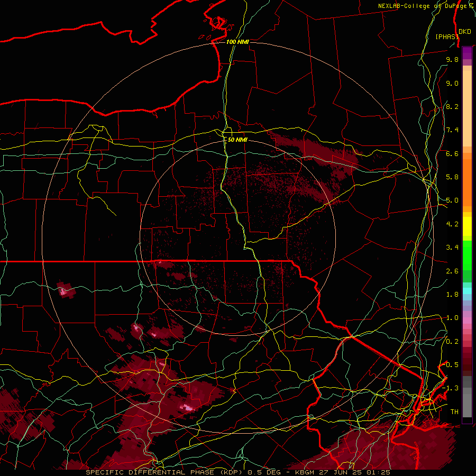Click the 4.2 scale value
The image size is (476, 476).
click(x=452, y=224)
